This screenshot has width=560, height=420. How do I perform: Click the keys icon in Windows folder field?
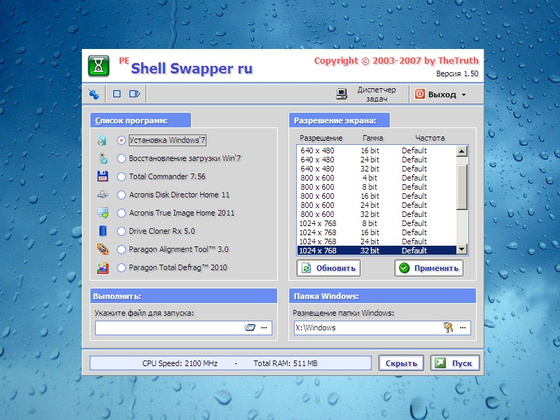pyautogui.click(x=448, y=327)
